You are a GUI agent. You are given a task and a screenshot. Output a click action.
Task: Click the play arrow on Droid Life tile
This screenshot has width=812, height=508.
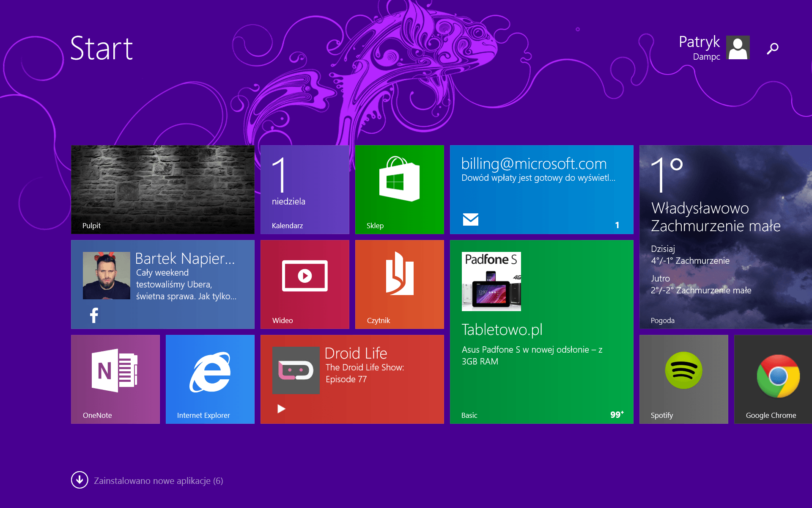tap(281, 409)
